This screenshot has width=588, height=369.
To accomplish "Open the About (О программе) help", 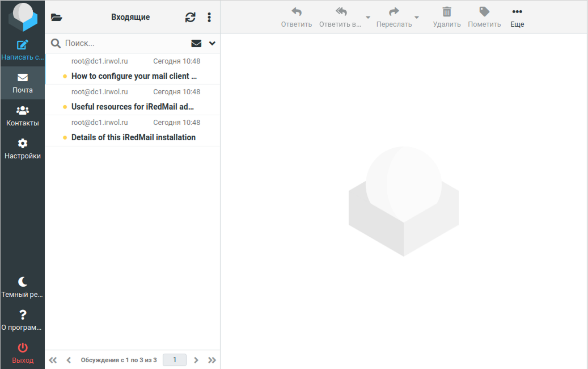I will pyautogui.click(x=23, y=315).
